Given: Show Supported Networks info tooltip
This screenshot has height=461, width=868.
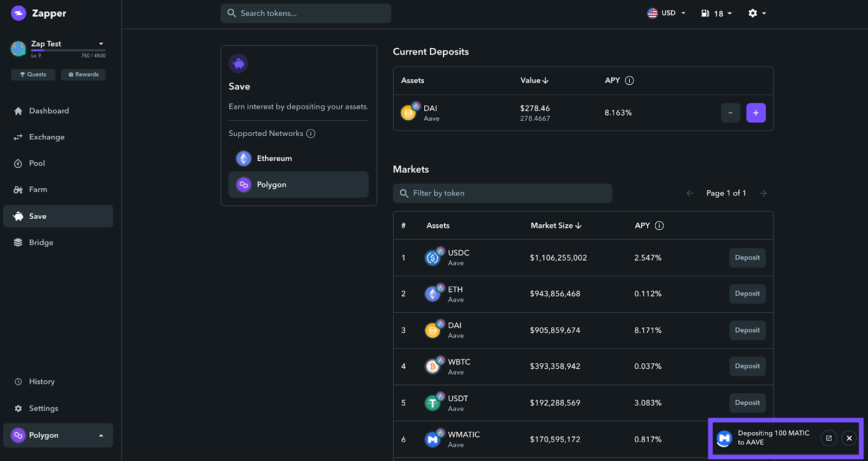Looking at the screenshot, I should [x=311, y=134].
